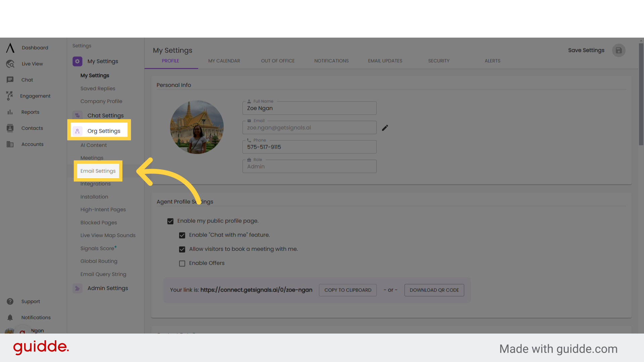Image resolution: width=644 pixels, height=362 pixels.
Task: Click the profile photo thumbnail
Action: point(197,127)
